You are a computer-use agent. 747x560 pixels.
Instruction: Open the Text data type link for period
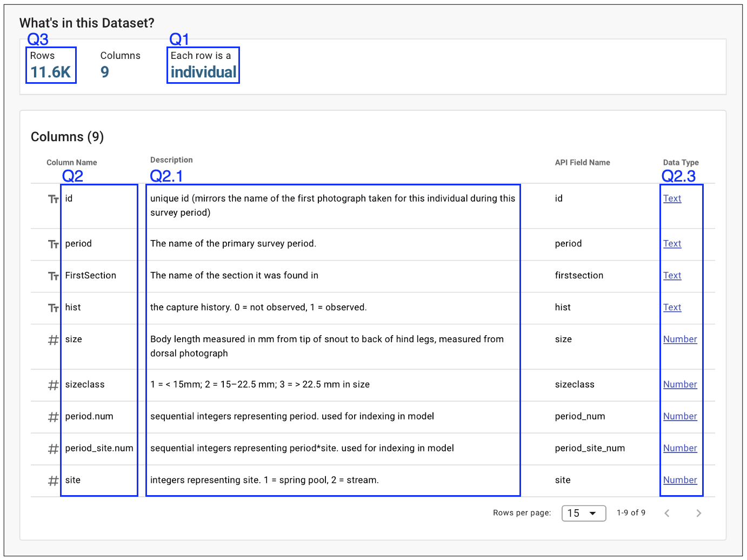672,243
